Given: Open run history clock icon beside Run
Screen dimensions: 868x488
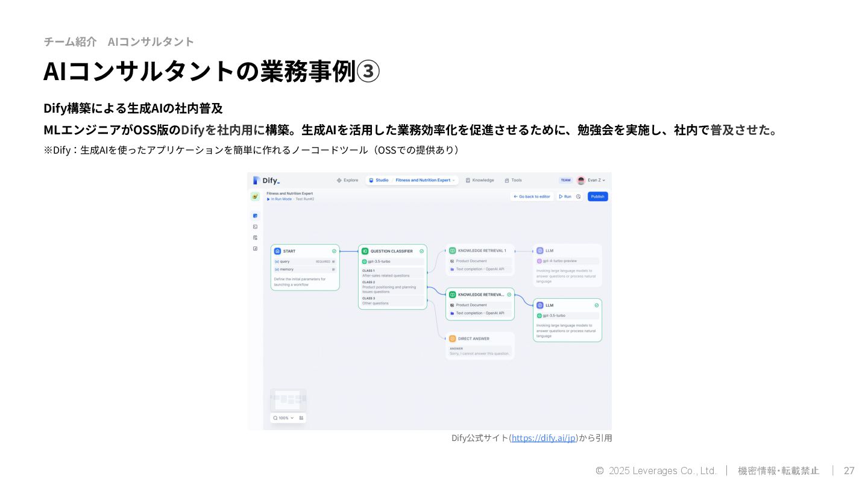Looking at the screenshot, I should (x=578, y=196).
